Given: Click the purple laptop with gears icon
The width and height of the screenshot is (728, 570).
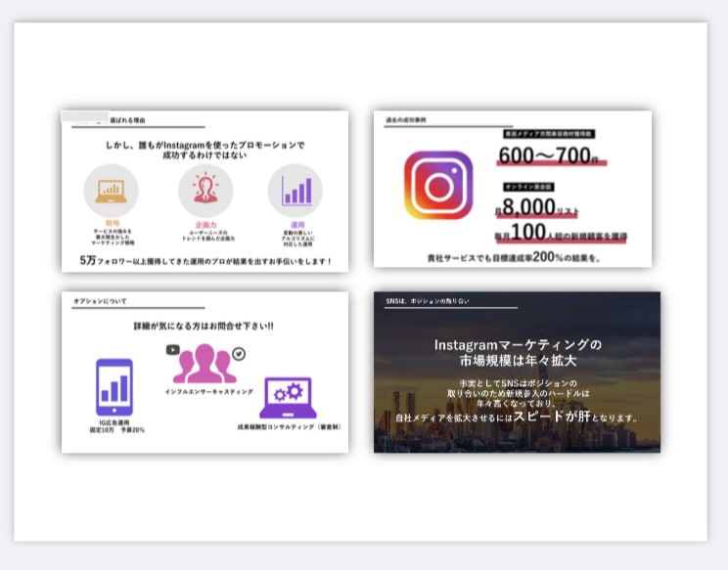Looking at the screenshot, I should coord(288,398).
